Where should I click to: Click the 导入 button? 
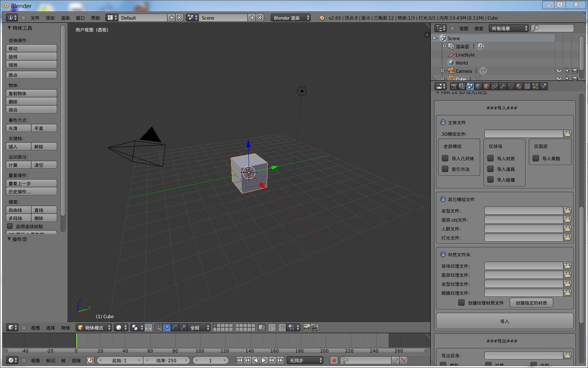[505, 321]
